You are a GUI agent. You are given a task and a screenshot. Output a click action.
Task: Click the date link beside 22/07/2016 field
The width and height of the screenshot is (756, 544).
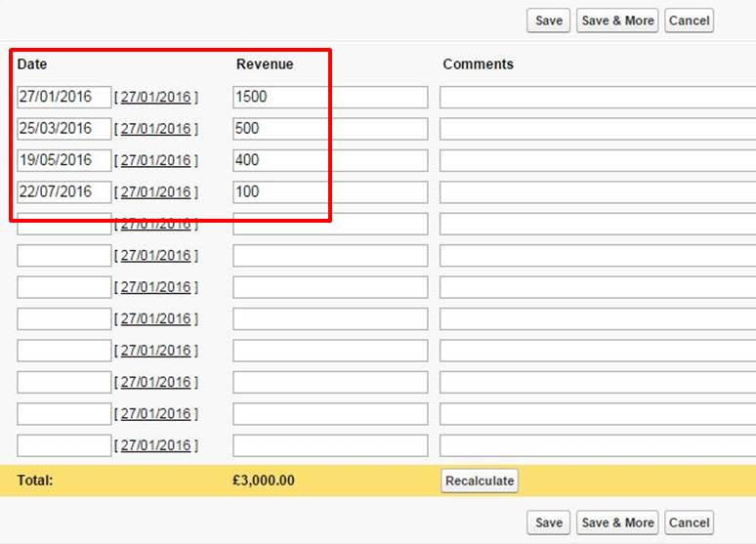tap(156, 192)
